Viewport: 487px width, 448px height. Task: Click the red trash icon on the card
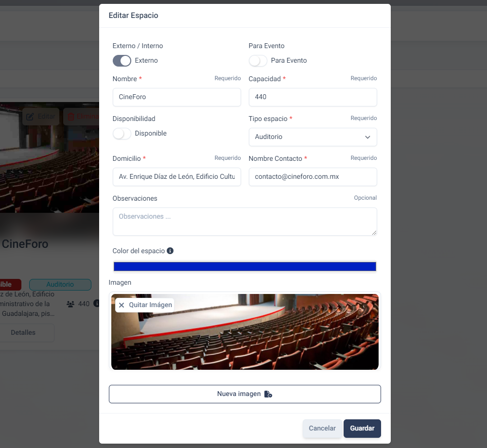[71, 117]
